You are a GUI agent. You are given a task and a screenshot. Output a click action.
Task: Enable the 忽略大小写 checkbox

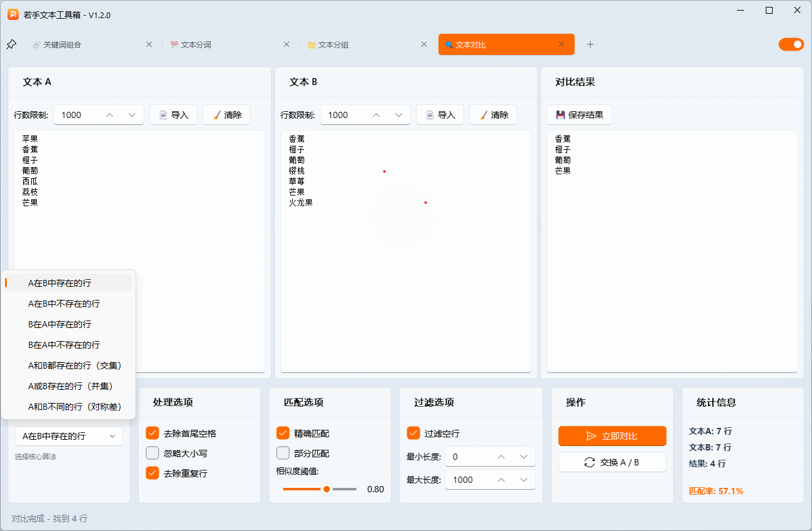(152, 453)
